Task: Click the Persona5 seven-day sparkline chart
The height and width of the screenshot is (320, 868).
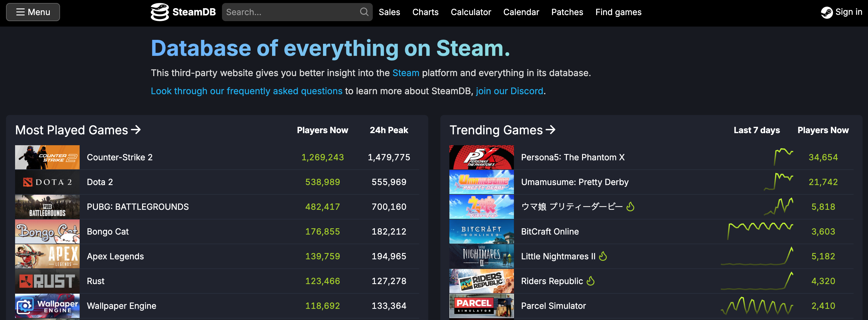Action: pos(784,157)
